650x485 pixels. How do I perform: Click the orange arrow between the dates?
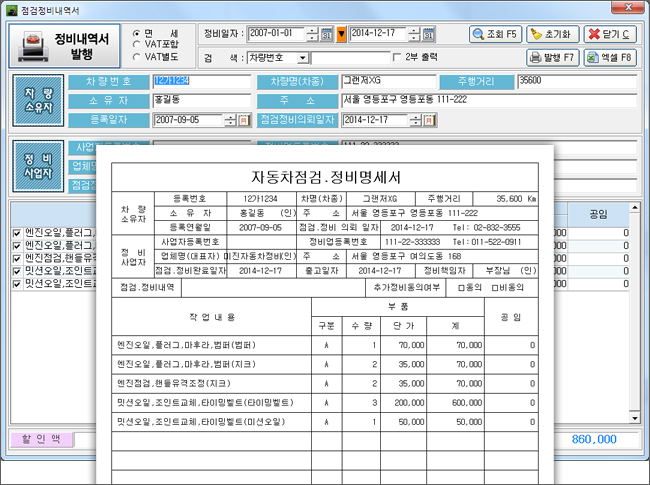[342, 34]
